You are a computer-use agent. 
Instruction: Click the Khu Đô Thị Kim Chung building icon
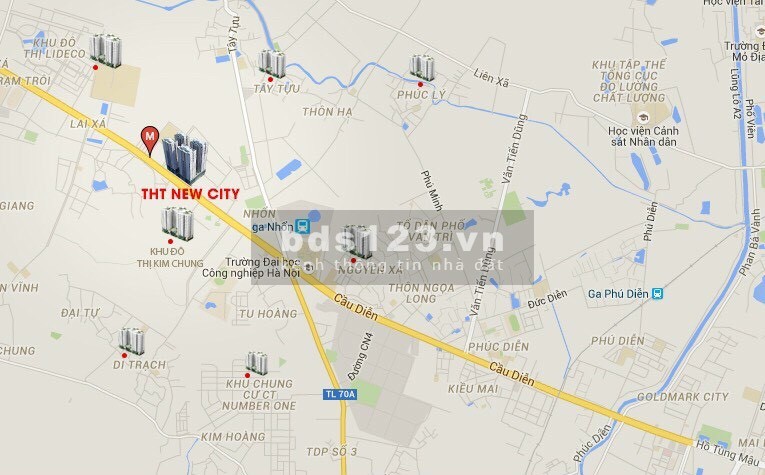[178, 223]
